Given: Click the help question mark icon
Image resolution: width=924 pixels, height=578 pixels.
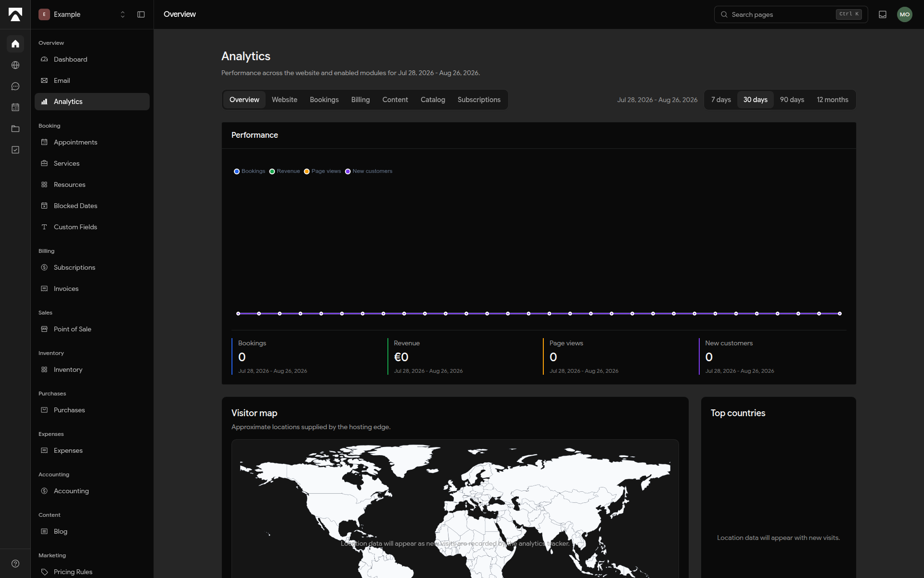Looking at the screenshot, I should (x=15, y=564).
